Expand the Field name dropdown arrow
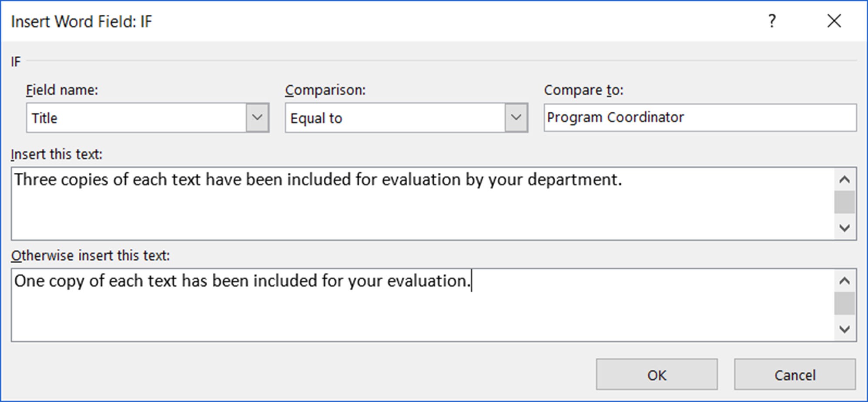 [x=257, y=117]
